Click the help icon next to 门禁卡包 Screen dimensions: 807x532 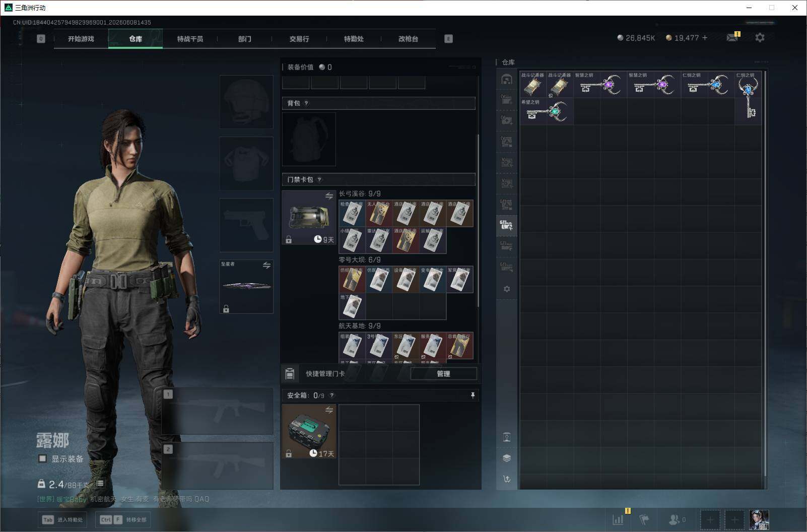319,179
